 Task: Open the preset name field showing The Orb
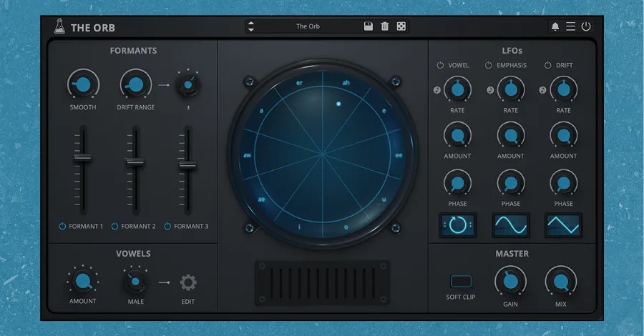pyautogui.click(x=308, y=26)
